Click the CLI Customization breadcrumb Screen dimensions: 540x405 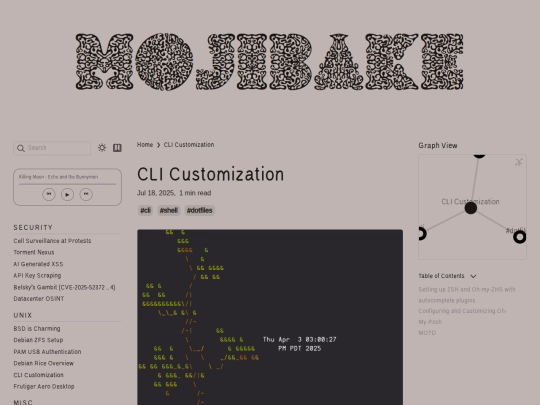[189, 145]
